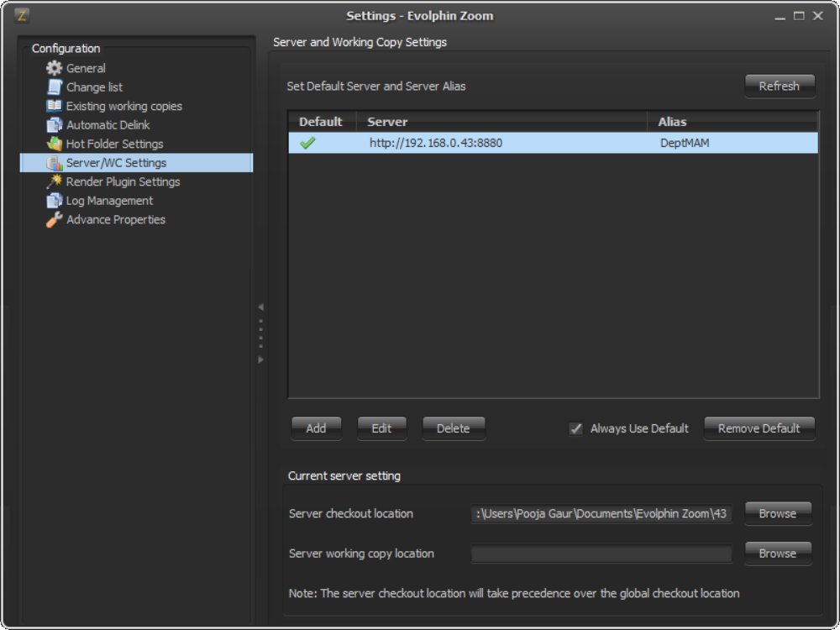Sort by the Alias column header
The image size is (840, 630).
point(732,122)
